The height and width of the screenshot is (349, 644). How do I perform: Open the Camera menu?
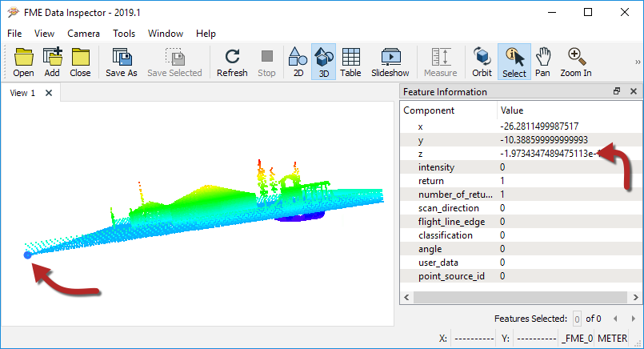[83, 34]
